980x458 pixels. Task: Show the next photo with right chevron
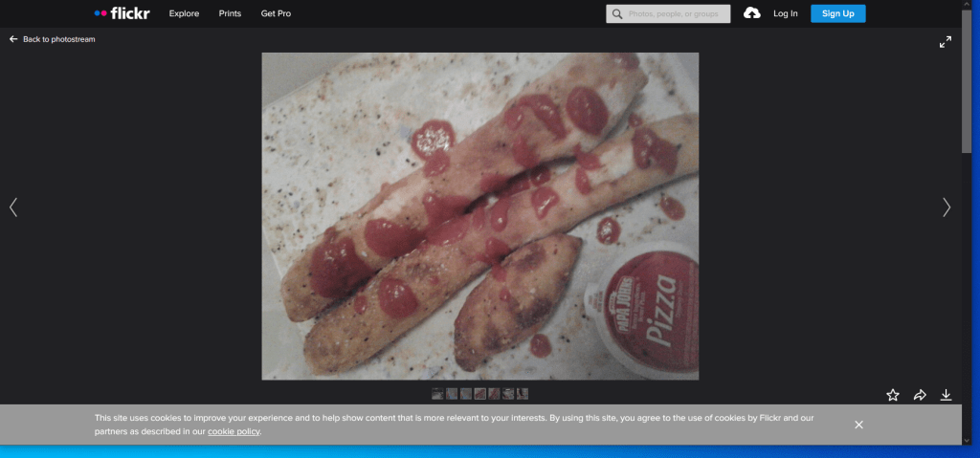(x=947, y=207)
